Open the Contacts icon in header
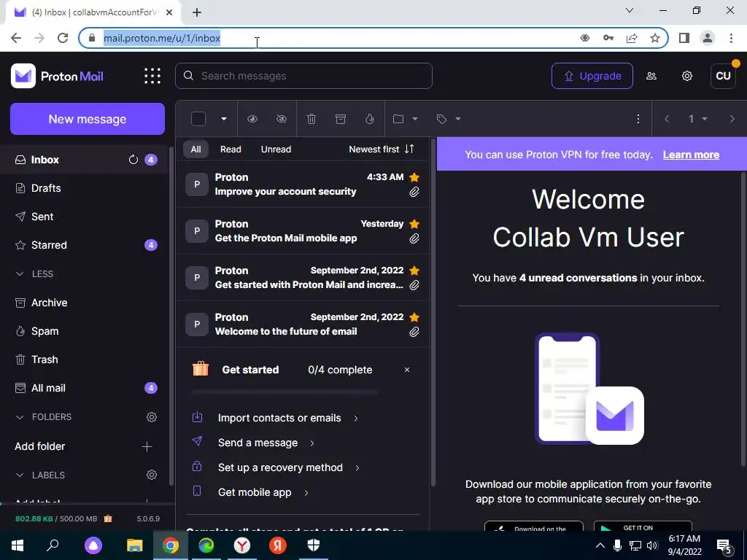 [x=651, y=76]
